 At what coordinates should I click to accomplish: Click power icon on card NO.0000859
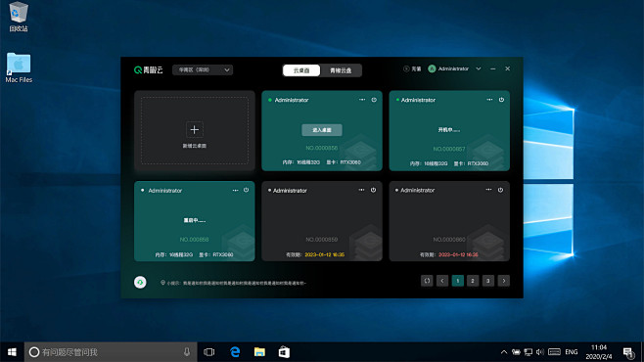click(373, 190)
